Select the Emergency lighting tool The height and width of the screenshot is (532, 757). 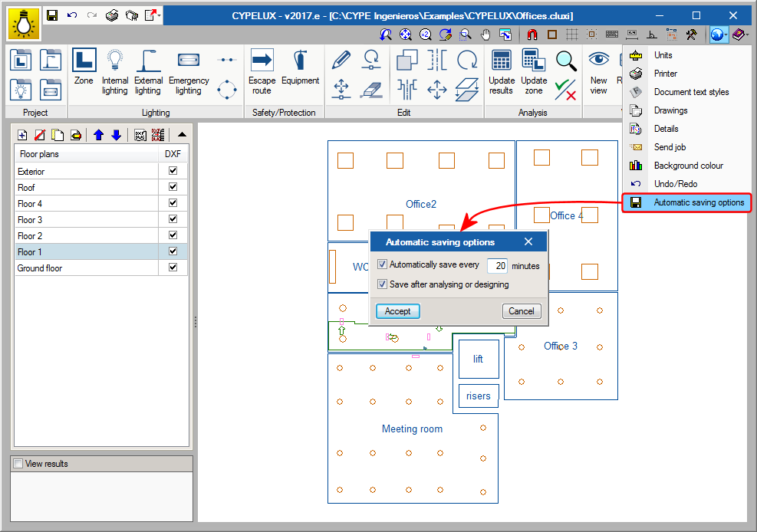click(x=189, y=69)
